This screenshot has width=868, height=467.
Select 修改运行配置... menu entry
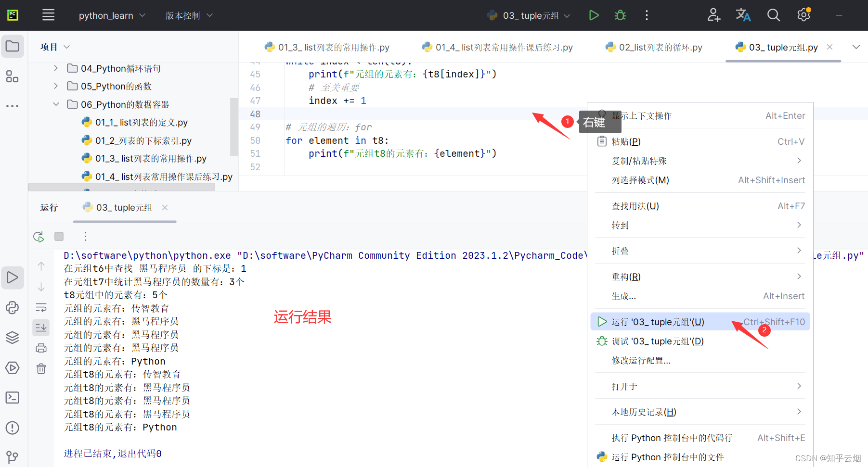pyautogui.click(x=700, y=360)
